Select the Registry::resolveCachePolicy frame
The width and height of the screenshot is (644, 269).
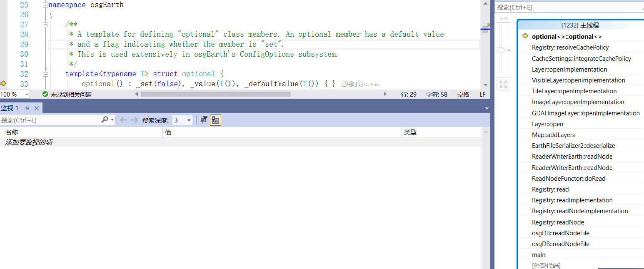pos(570,47)
